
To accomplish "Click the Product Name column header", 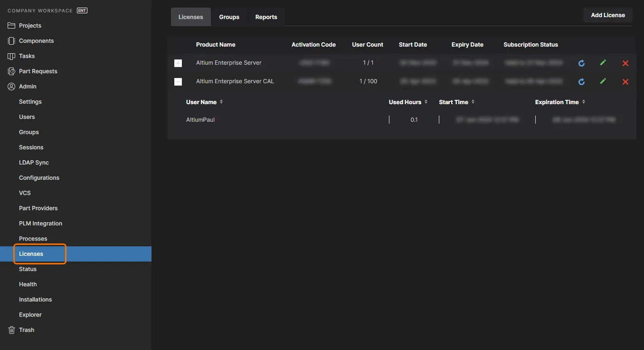I will (x=216, y=45).
